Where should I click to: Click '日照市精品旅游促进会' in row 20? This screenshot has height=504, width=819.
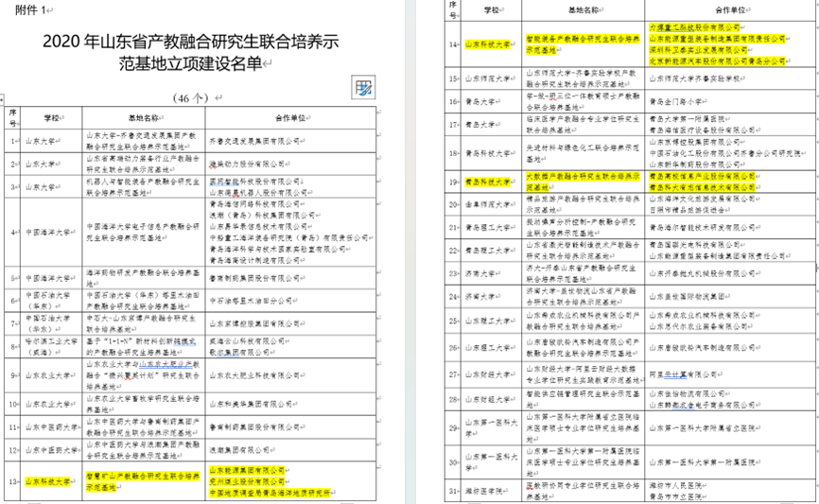(x=687, y=210)
